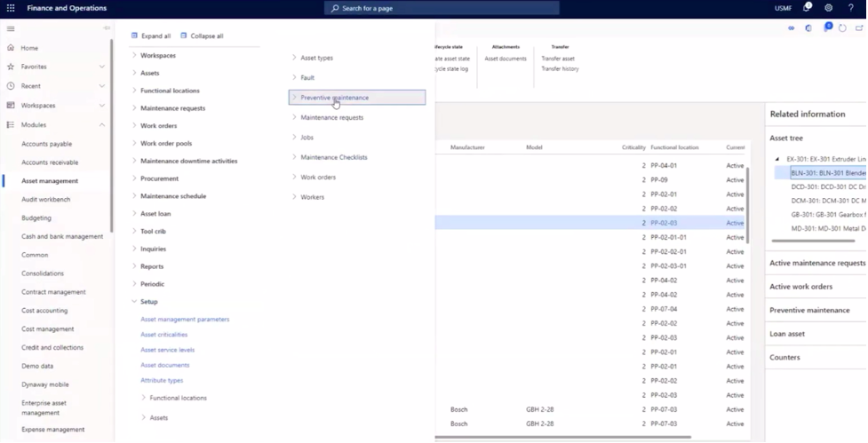Open the Asset criticalities link
The image size is (868, 443).
coord(163,335)
